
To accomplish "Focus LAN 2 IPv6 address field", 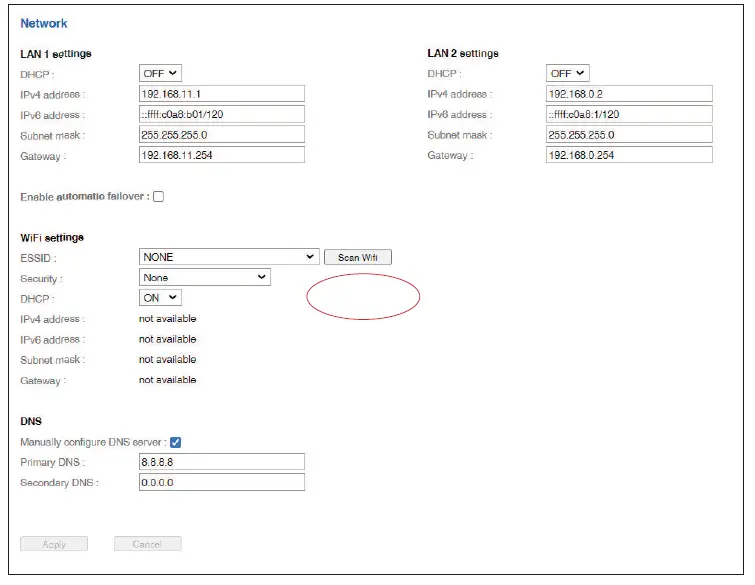I will tap(629, 114).
